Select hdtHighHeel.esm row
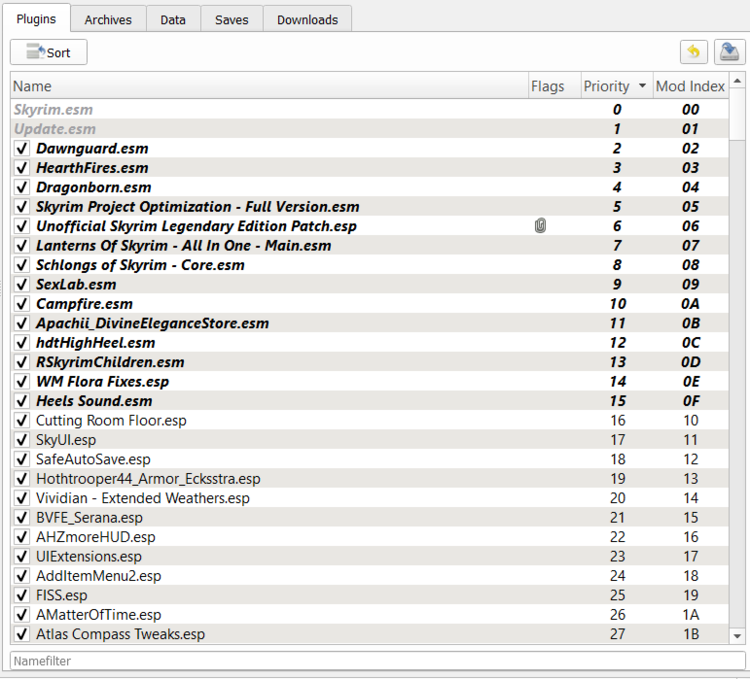 pyautogui.click(x=370, y=343)
